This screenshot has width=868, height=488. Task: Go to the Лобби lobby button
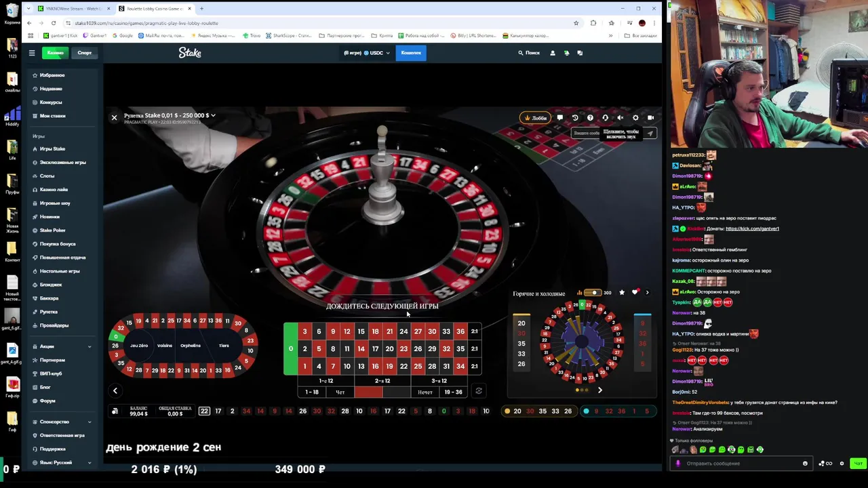point(536,118)
